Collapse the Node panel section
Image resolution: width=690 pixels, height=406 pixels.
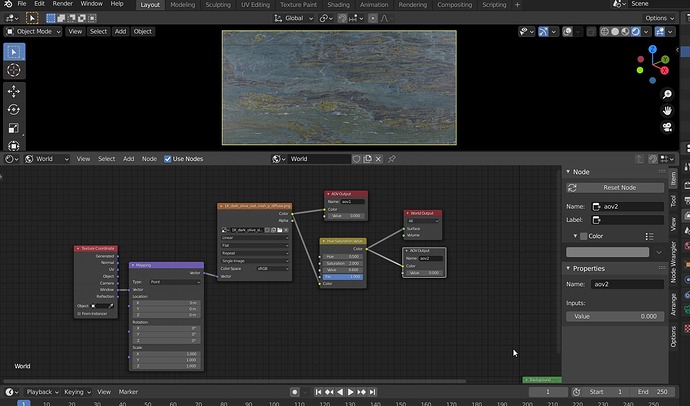point(568,172)
